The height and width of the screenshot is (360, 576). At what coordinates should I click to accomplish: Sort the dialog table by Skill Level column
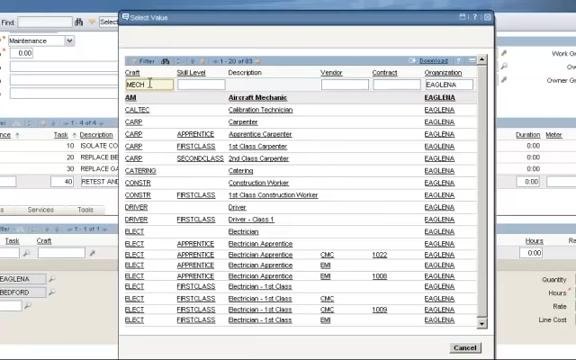click(191, 73)
